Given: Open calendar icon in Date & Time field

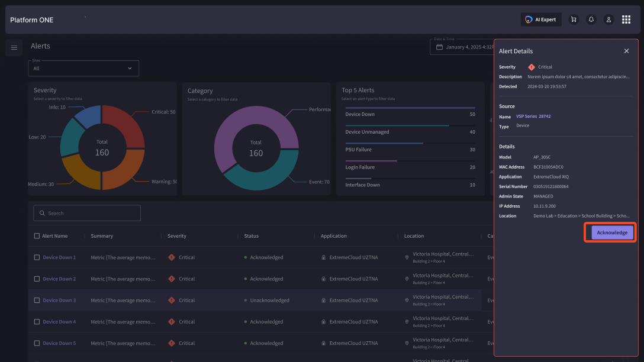Looking at the screenshot, I should pyautogui.click(x=439, y=47).
